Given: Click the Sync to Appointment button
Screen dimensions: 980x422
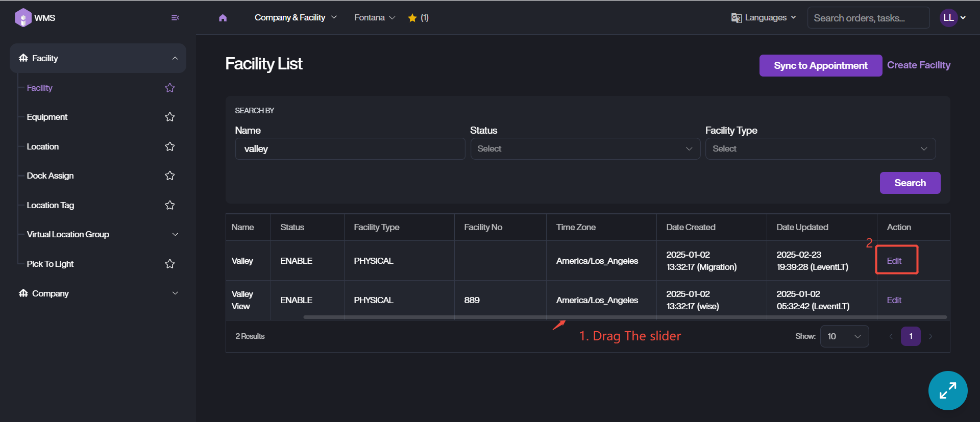Looking at the screenshot, I should [x=820, y=65].
